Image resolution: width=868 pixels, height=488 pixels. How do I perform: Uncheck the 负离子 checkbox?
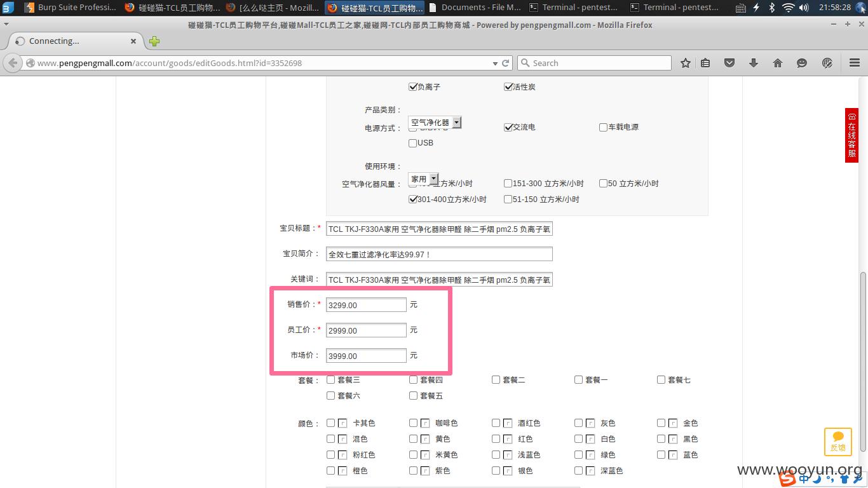(412, 86)
